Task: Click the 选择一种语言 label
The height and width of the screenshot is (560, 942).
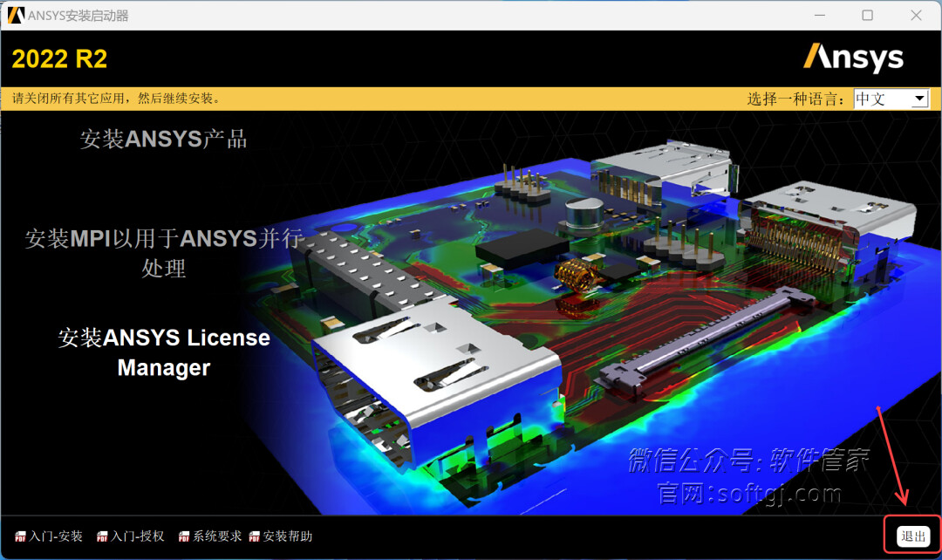Action: (x=795, y=99)
